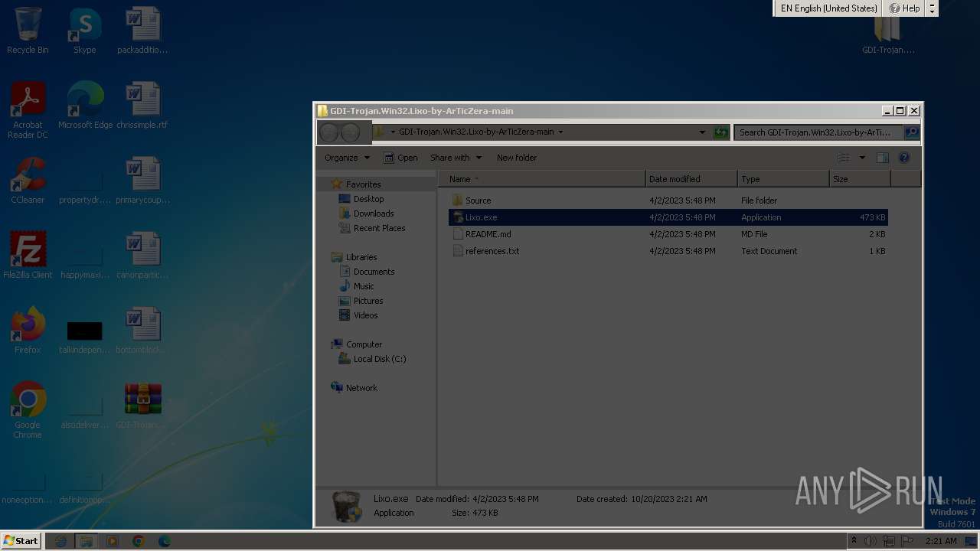Open the language bar Help button
Viewport: 980px width, 551px height.
[x=904, y=8]
